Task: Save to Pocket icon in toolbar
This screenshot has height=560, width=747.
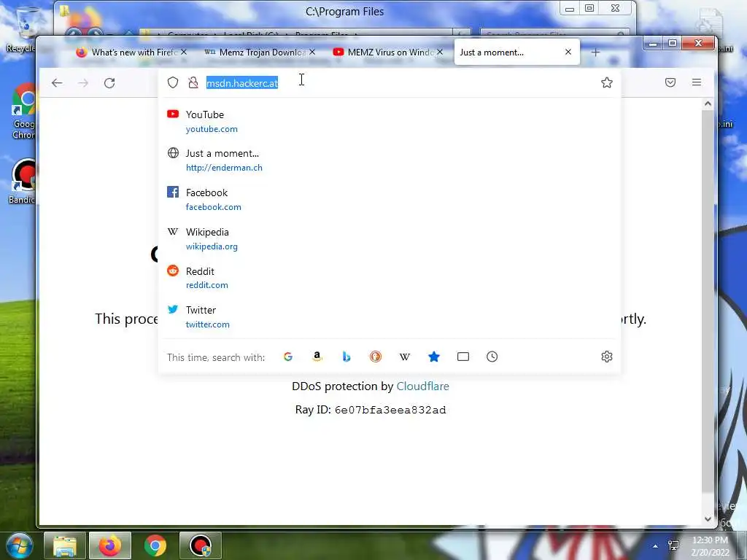Action: (x=670, y=83)
